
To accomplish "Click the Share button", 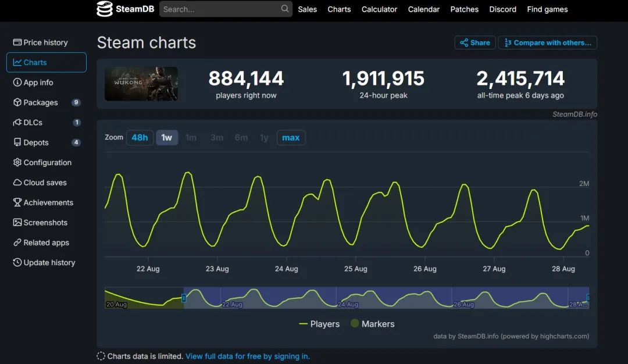I will click(x=475, y=42).
